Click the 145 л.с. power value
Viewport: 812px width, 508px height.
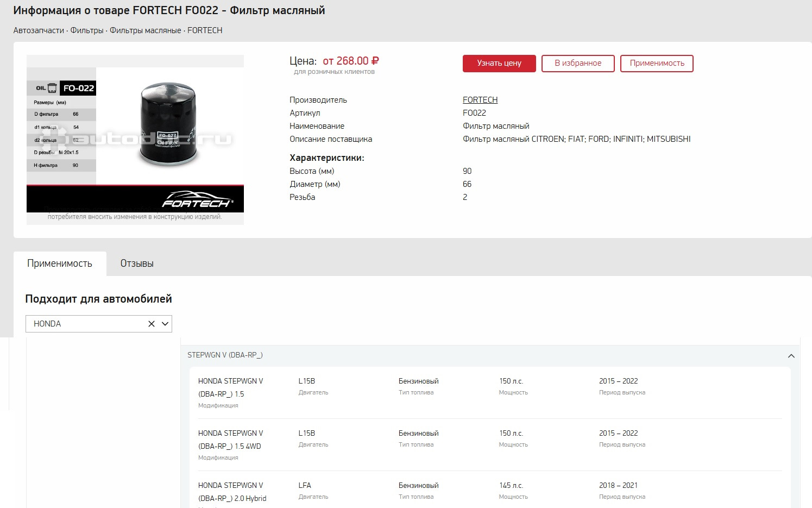pyautogui.click(x=511, y=485)
